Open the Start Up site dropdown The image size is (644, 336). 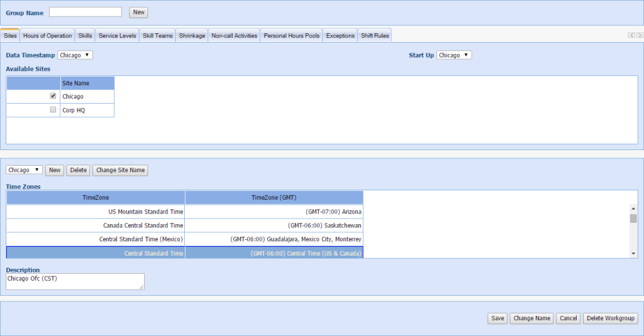(453, 55)
